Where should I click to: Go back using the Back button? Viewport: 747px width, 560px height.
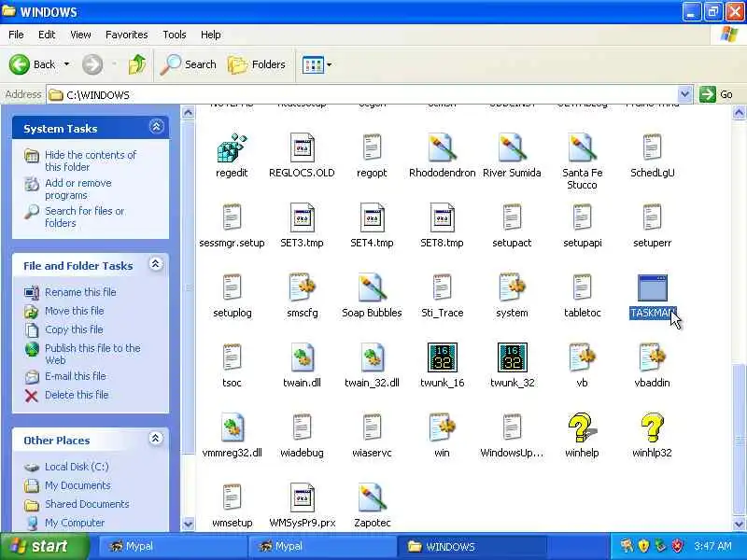coord(33,64)
